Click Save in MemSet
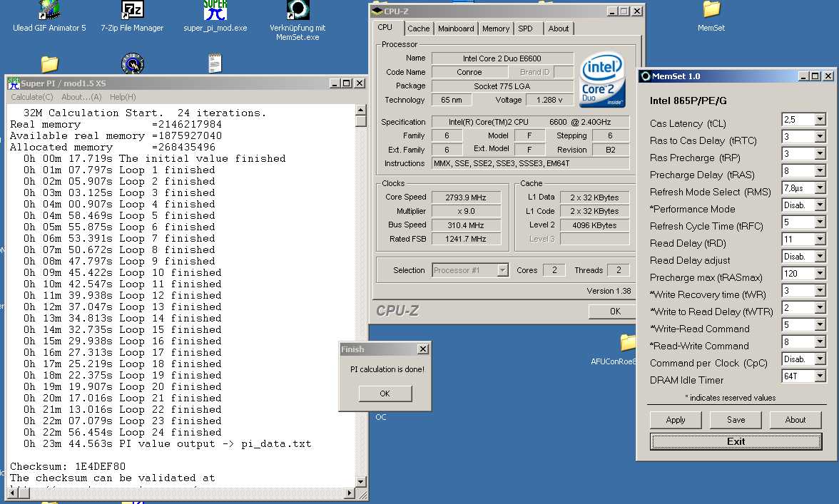839x504 pixels. point(736,420)
